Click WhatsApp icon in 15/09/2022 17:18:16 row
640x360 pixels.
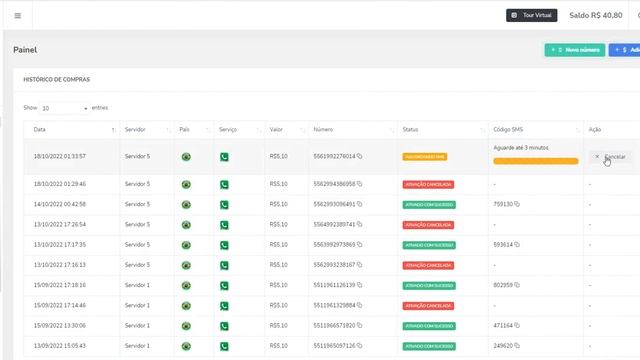click(224, 285)
